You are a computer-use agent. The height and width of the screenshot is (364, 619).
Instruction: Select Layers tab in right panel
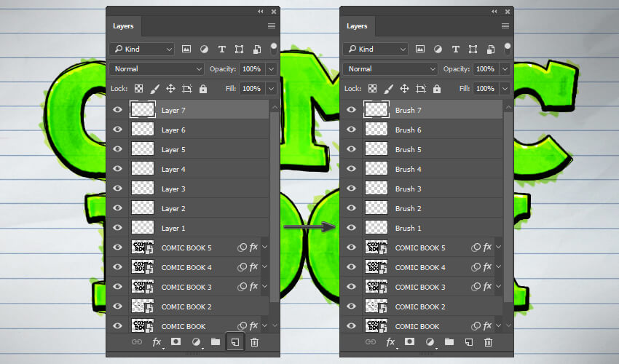[358, 26]
